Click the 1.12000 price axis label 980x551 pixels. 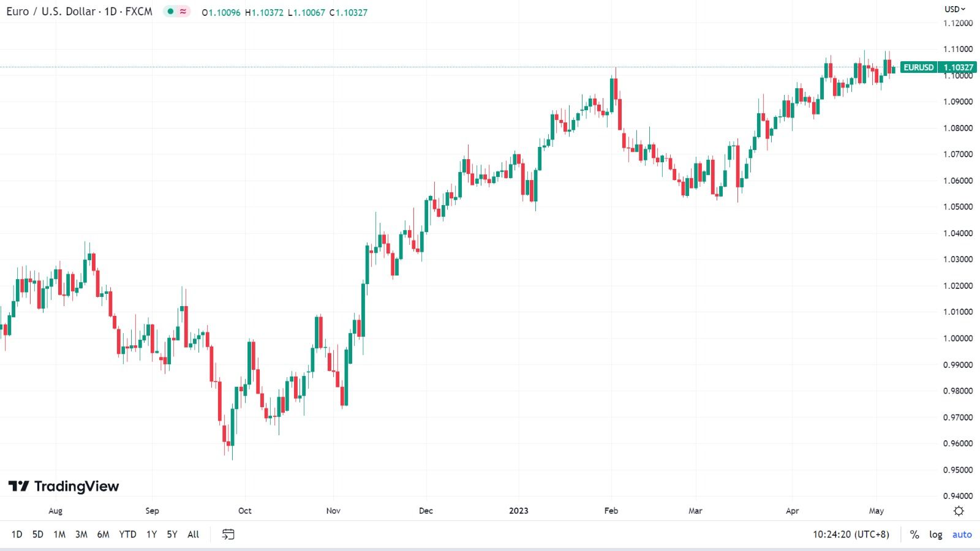click(958, 23)
